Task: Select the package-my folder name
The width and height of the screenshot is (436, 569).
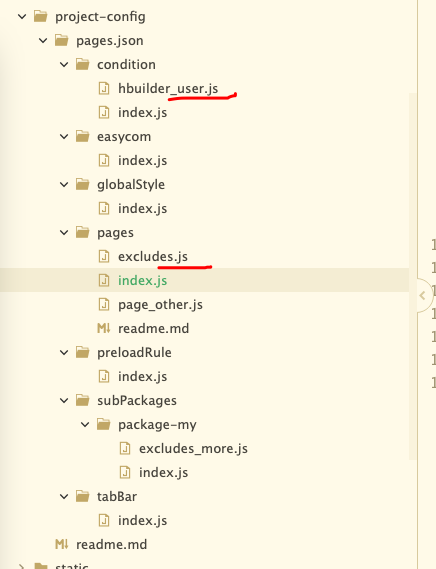Action: pos(157,425)
